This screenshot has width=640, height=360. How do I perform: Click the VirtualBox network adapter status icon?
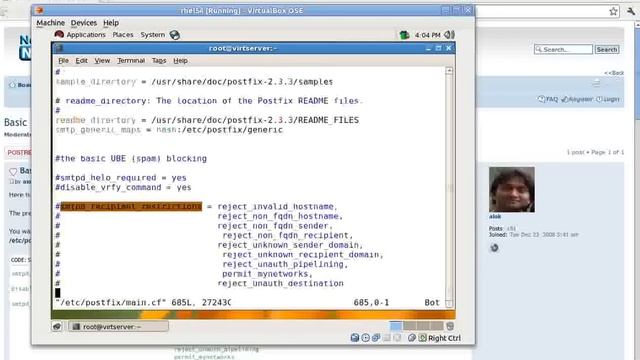tap(376, 338)
